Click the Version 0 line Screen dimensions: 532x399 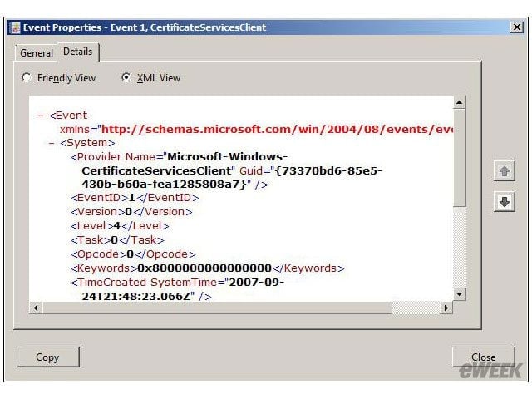[x=131, y=212]
